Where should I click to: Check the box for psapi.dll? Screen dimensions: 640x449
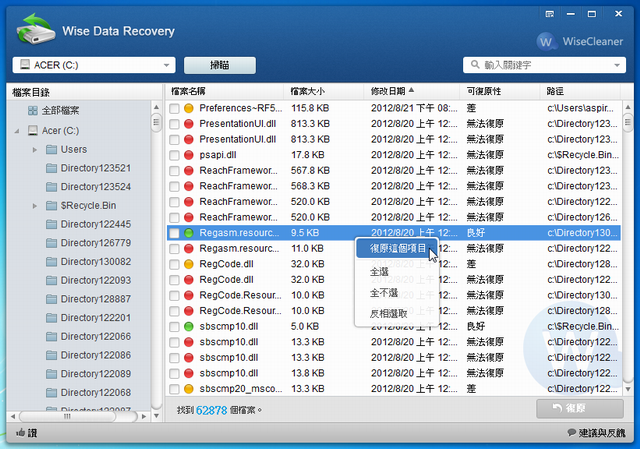[175, 155]
